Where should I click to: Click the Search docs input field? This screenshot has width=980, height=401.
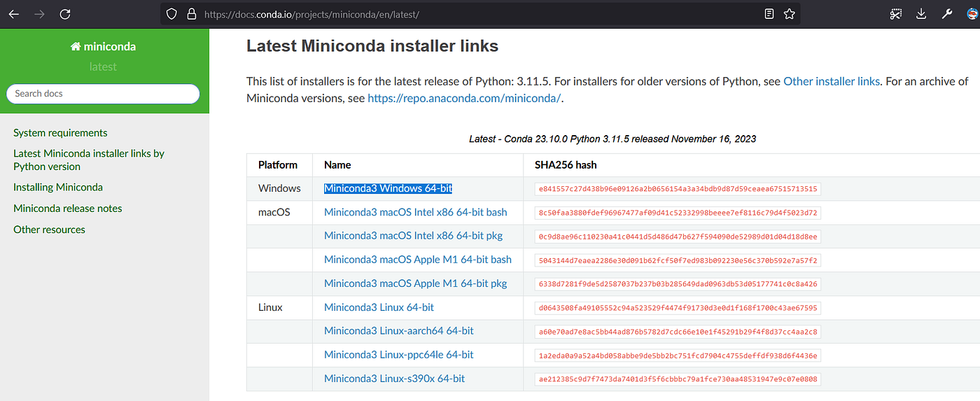(x=103, y=94)
